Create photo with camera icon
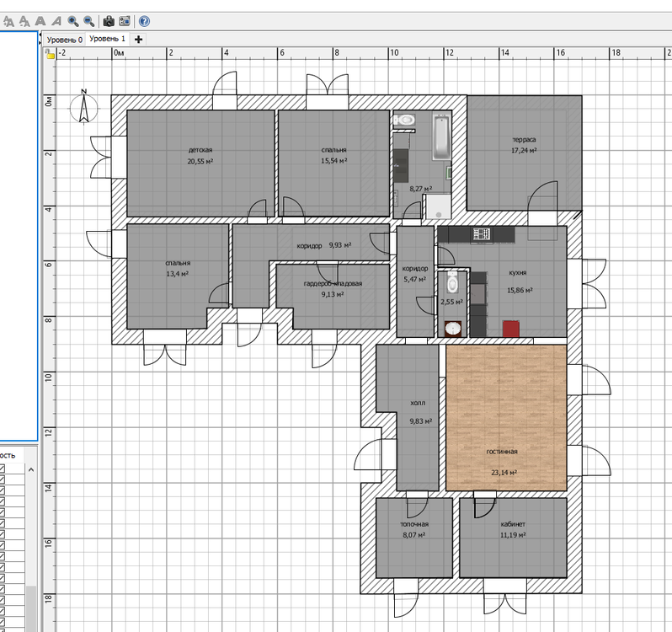 point(109,21)
